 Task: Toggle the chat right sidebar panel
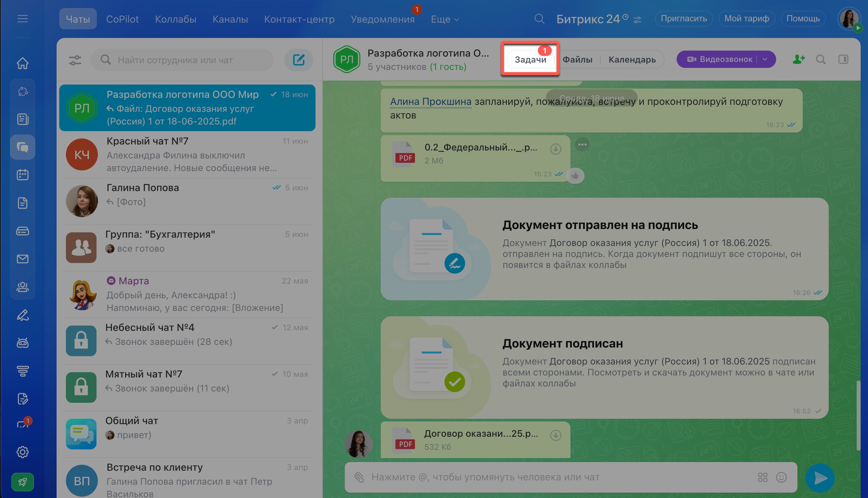click(843, 59)
